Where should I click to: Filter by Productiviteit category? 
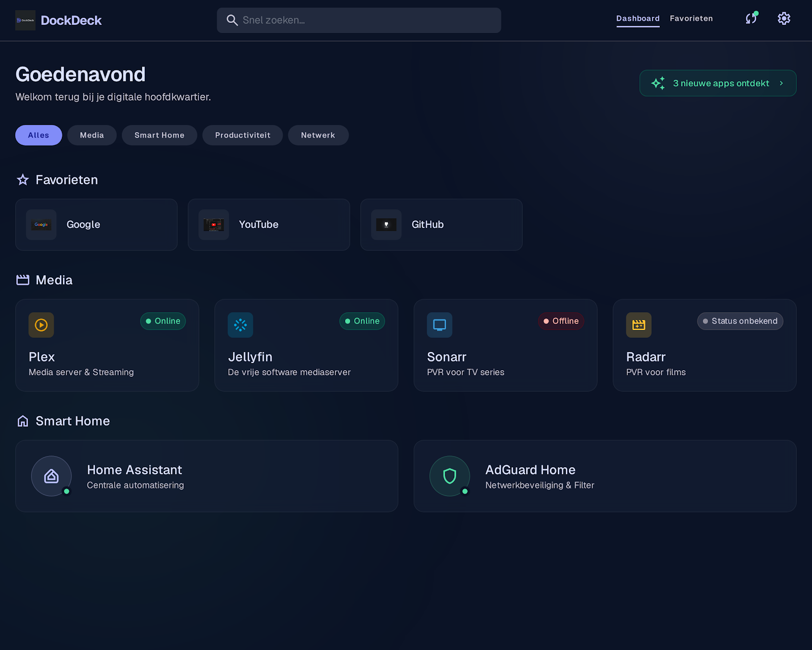click(x=243, y=135)
